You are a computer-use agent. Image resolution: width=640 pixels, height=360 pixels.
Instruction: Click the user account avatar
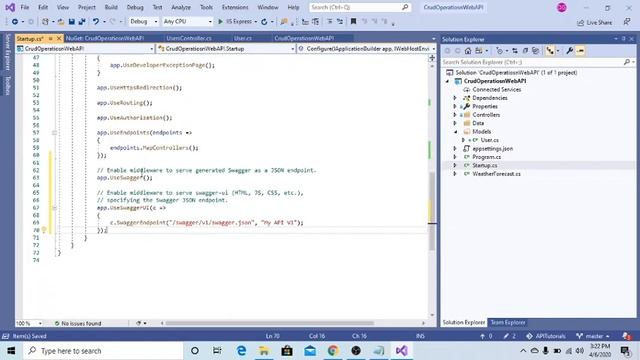562,7
